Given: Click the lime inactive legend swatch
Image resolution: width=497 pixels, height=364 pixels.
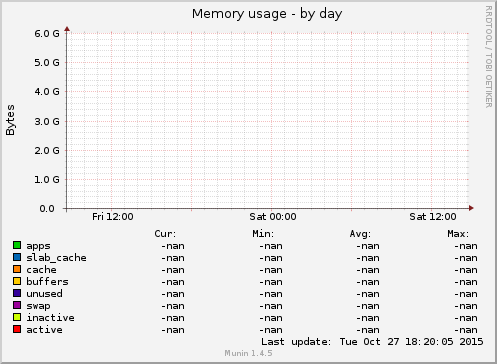Looking at the screenshot, I should [17, 317].
